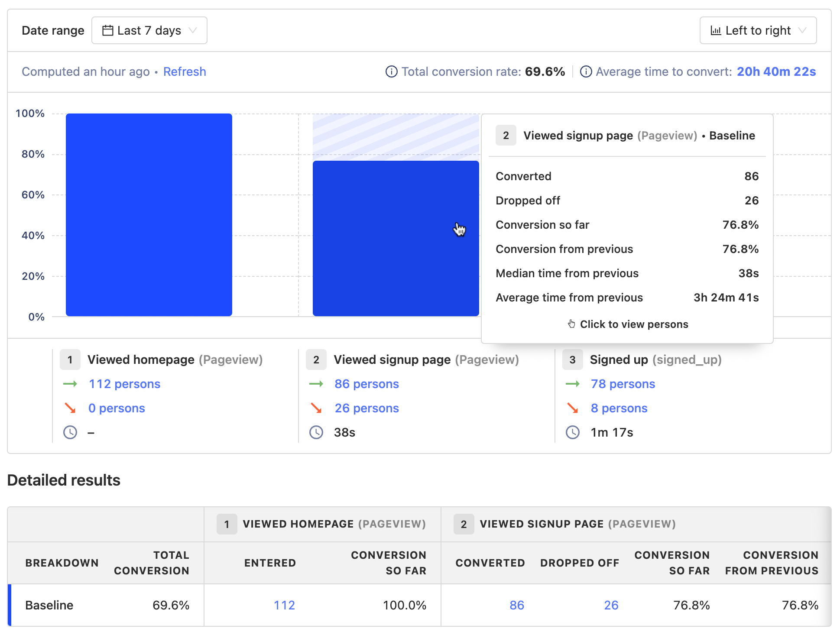Viewport: 840px width, 635px height.
Task: Click the clock icon under Viewed signup page
Action: tap(316, 432)
